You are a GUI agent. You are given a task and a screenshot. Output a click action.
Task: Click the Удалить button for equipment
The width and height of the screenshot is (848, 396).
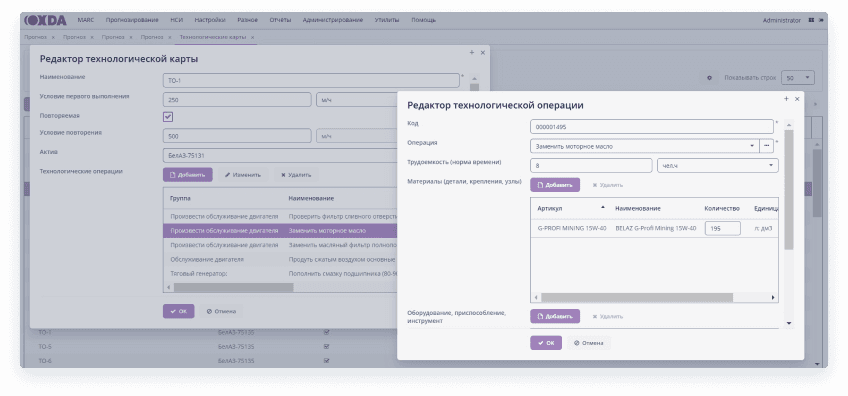(x=607, y=316)
